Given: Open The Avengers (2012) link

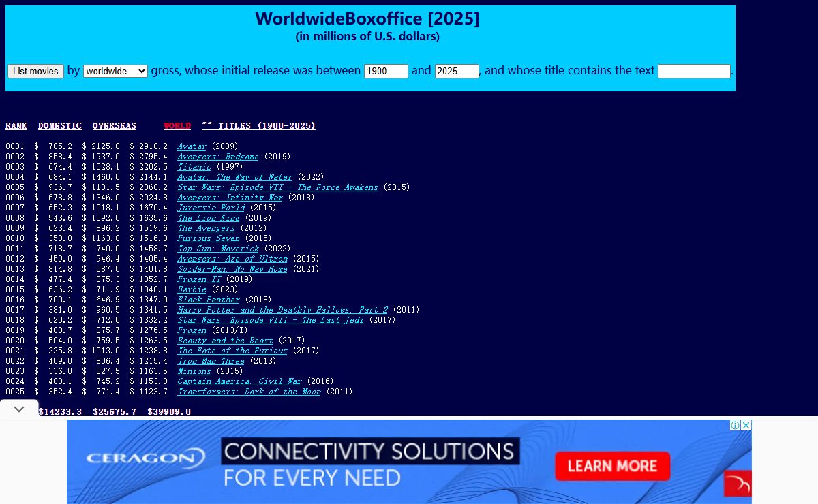Looking at the screenshot, I should (x=206, y=228).
